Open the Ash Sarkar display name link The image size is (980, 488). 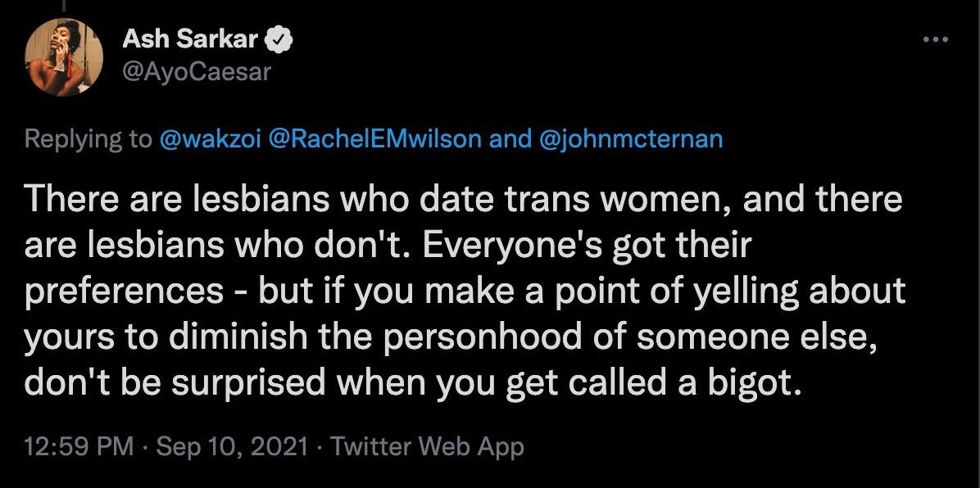click(x=190, y=39)
